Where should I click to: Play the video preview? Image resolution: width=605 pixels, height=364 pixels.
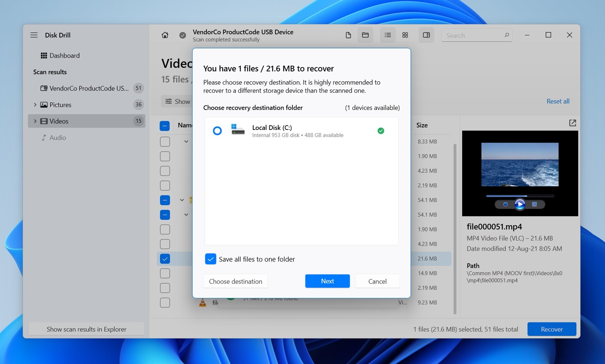[520, 204]
